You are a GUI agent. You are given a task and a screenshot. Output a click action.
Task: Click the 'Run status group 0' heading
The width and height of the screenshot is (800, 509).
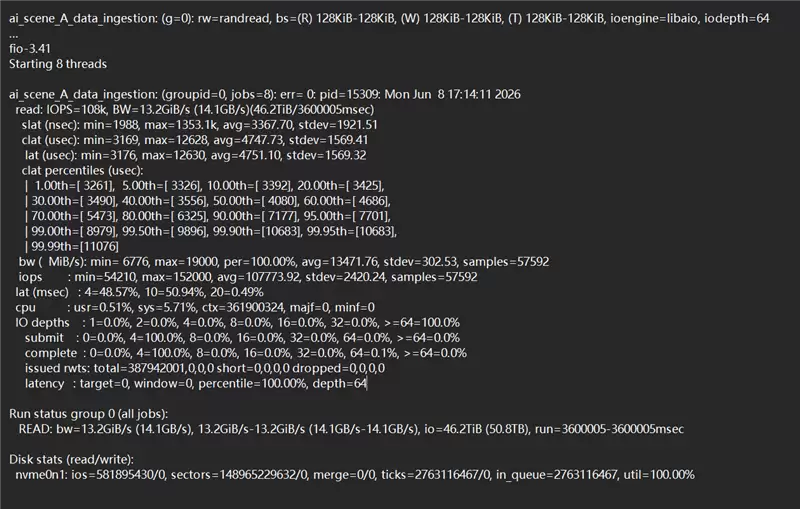click(88, 414)
